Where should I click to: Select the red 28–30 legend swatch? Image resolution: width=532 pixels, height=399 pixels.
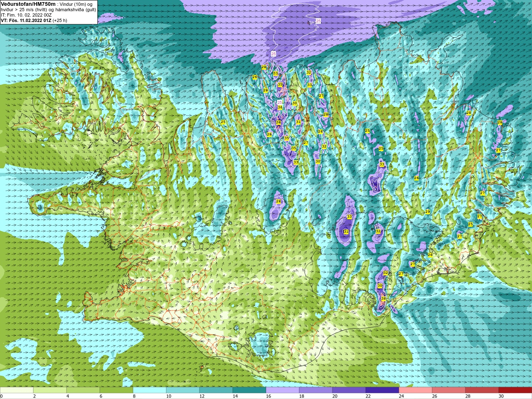(482, 390)
